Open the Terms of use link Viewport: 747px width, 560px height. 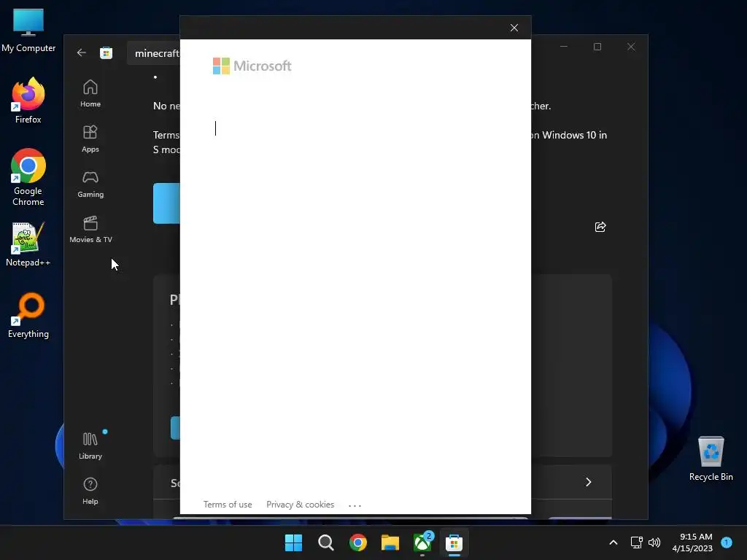click(x=228, y=505)
